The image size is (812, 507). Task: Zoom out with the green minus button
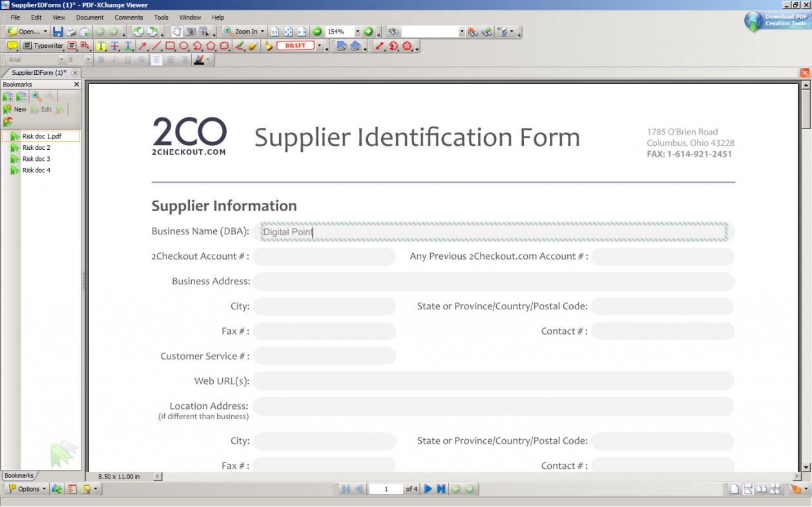tap(317, 31)
